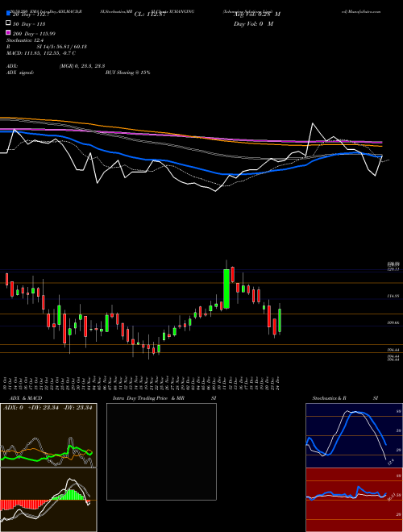Click the ADX indicator chart panel

point(48,435)
